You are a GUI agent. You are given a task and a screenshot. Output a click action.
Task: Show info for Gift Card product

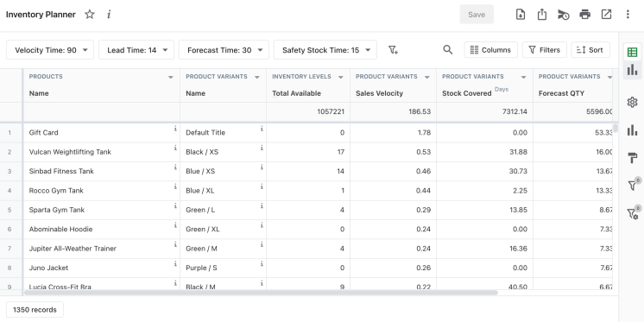pyautogui.click(x=175, y=129)
